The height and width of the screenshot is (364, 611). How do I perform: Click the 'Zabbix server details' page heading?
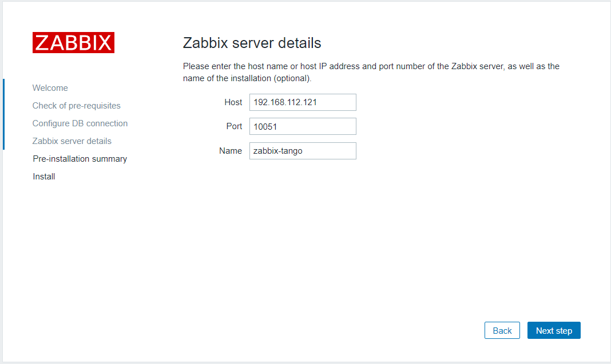(x=252, y=43)
